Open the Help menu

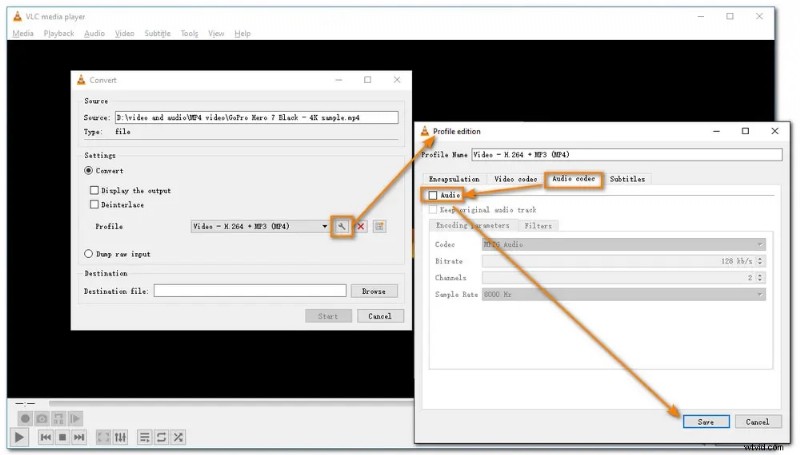[x=242, y=33]
